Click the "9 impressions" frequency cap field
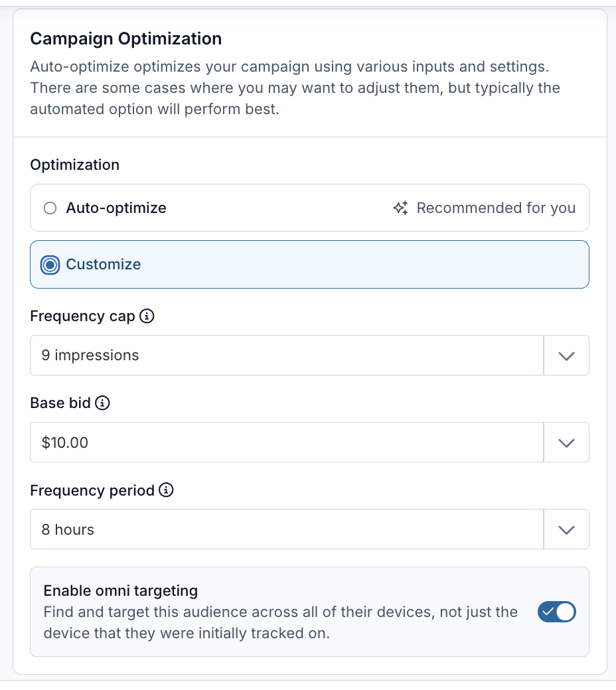The height and width of the screenshot is (690, 616). pyautogui.click(x=285, y=356)
